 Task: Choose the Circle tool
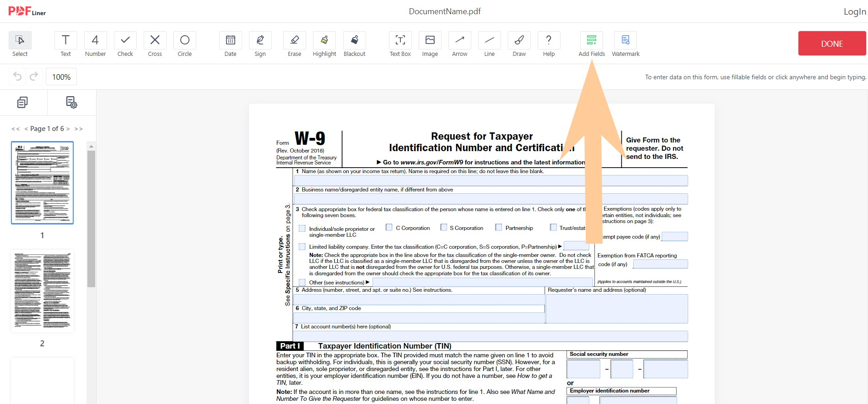(185, 44)
